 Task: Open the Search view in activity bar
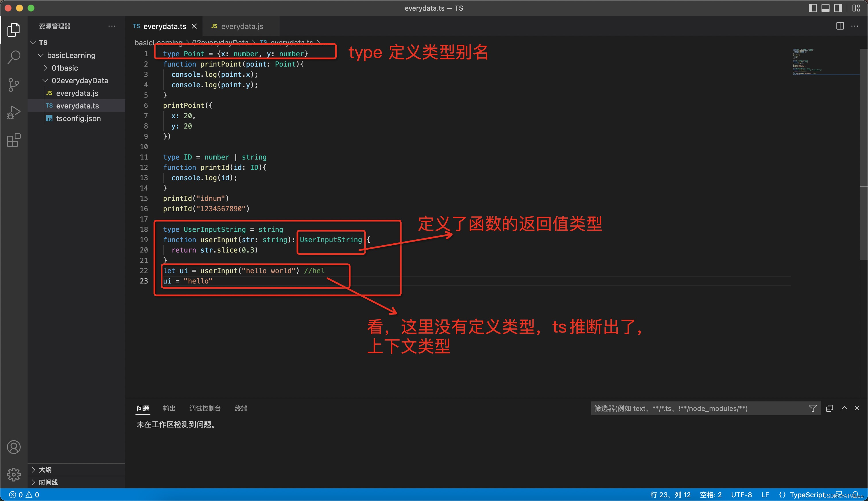14,57
